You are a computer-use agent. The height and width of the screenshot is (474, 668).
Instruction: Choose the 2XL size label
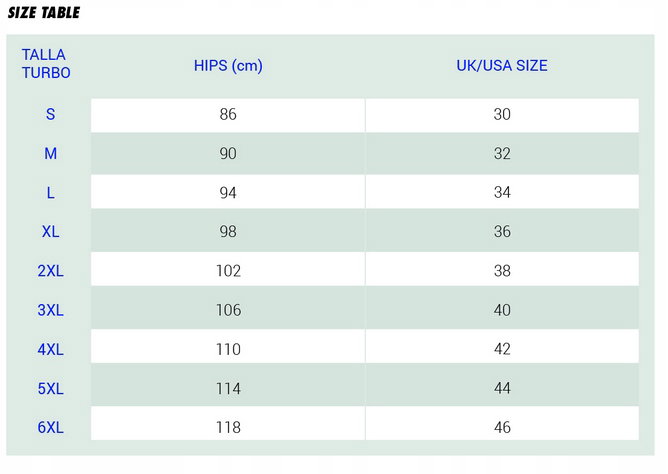50,271
